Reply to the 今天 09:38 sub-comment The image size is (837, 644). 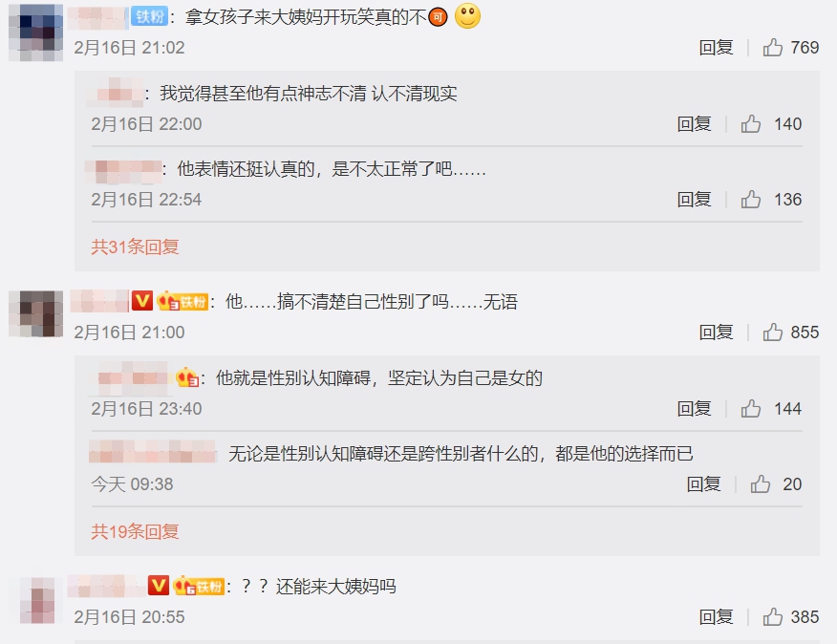pyautogui.click(x=703, y=483)
